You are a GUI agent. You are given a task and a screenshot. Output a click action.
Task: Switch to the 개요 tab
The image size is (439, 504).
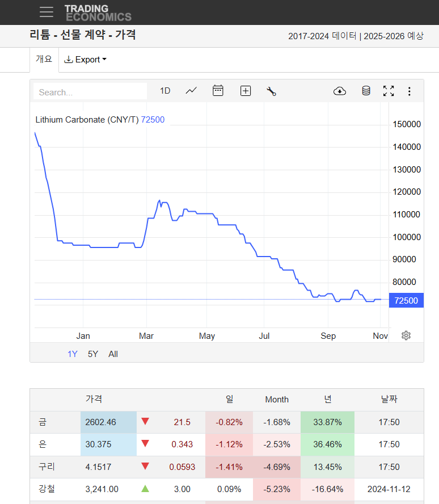(44, 59)
